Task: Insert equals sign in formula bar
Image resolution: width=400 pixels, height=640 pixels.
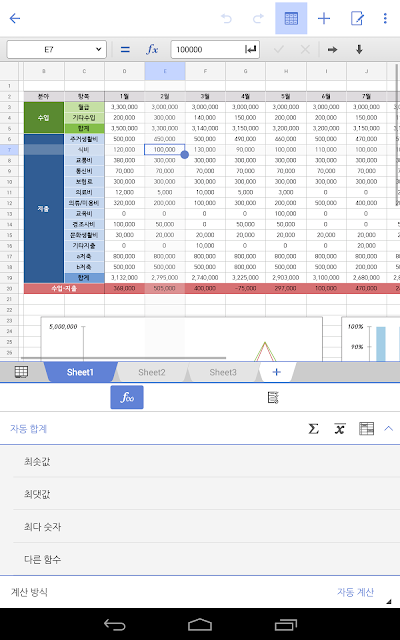Action: pos(125,49)
